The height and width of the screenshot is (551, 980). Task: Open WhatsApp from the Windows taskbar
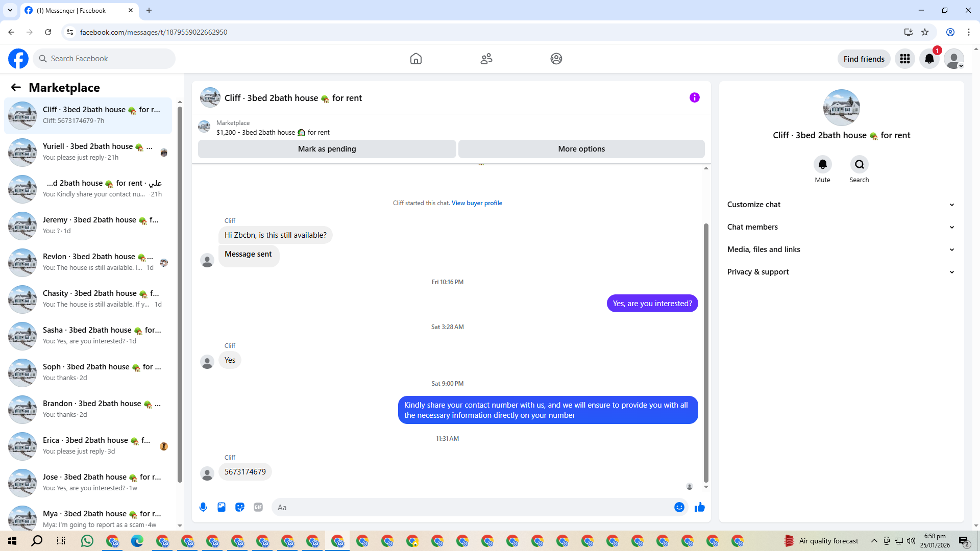point(87,541)
